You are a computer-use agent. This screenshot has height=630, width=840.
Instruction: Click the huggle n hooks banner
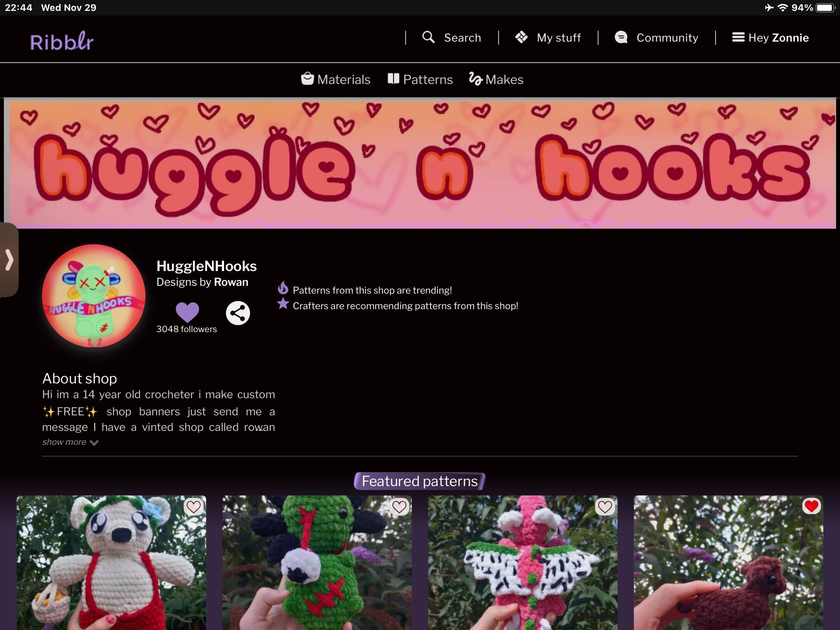tap(420, 163)
